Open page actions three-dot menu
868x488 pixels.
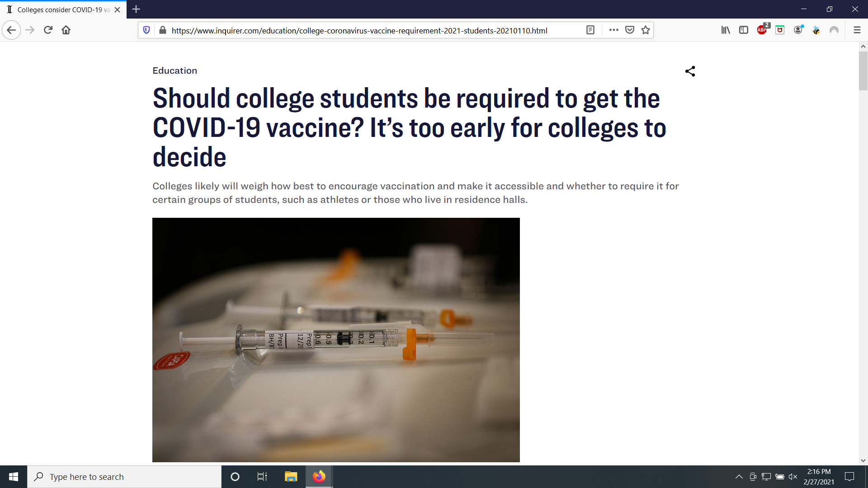[x=613, y=30]
